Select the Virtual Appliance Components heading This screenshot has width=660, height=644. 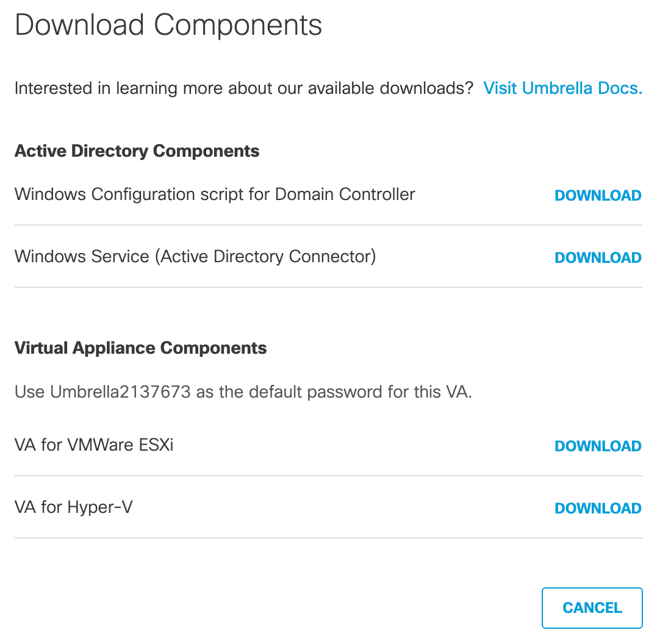(x=140, y=348)
